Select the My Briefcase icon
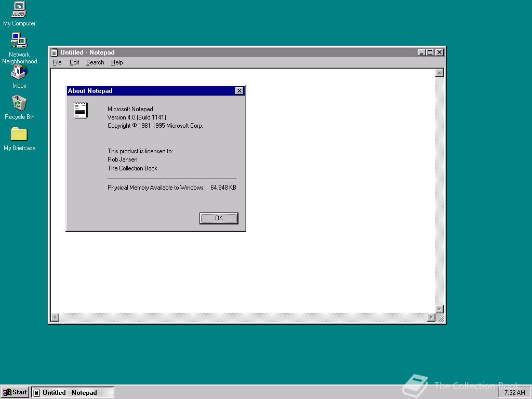Image resolution: width=532 pixels, height=399 pixels. tap(19, 139)
